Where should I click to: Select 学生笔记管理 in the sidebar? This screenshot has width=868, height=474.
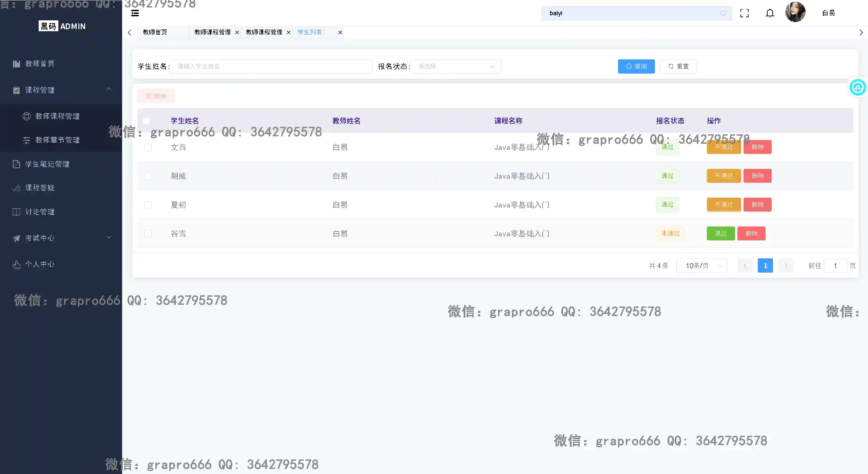click(x=47, y=164)
